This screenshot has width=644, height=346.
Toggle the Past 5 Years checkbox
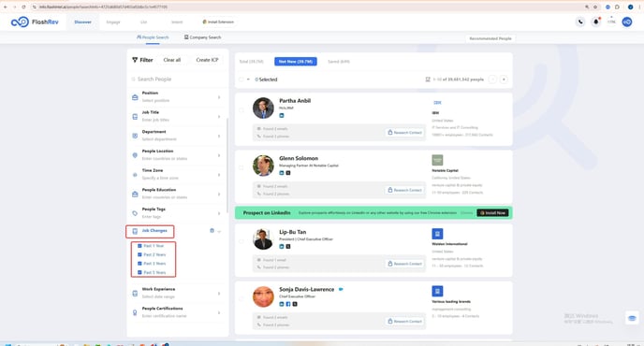(x=139, y=272)
